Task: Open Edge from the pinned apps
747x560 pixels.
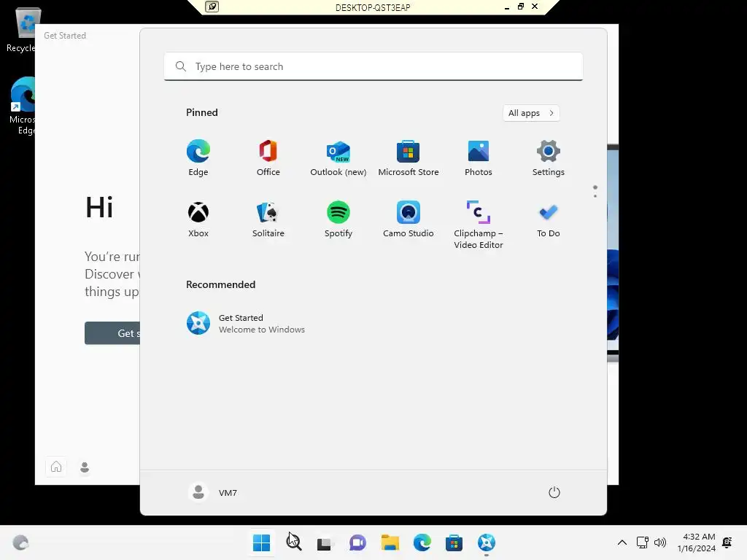Action: click(198, 157)
